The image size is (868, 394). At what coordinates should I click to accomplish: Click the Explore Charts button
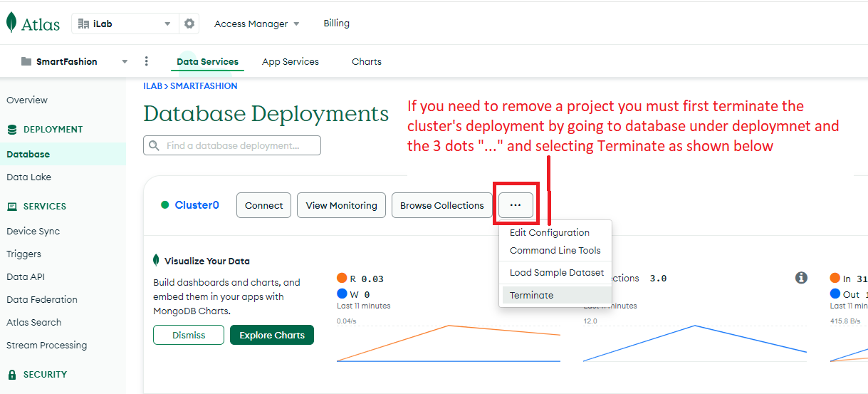[x=271, y=335]
